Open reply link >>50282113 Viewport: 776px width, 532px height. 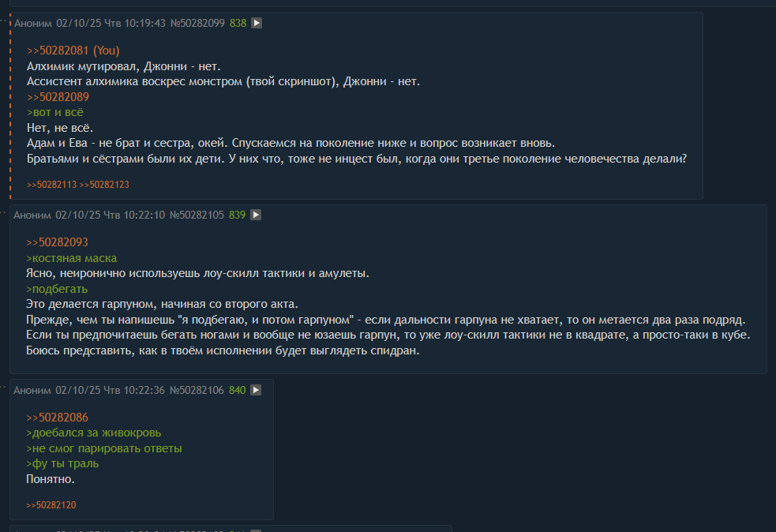[51, 185]
